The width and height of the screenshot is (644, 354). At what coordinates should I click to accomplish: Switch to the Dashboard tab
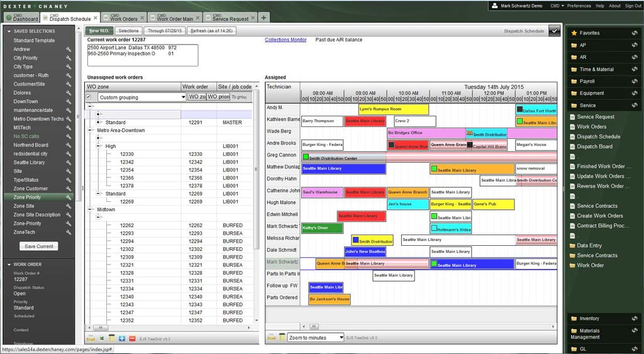click(22, 18)
